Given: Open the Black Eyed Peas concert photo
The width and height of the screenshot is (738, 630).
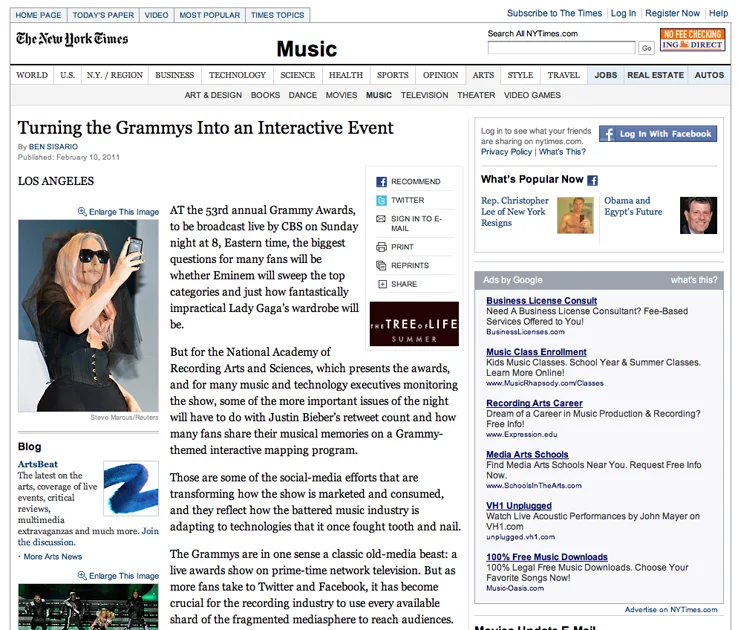Looking at the screenshot, I should (x=88, y=607).
